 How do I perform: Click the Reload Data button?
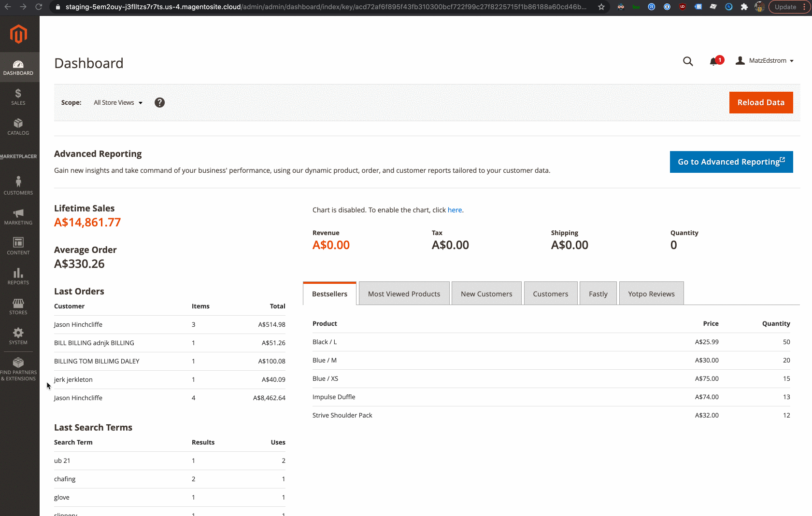(761, 102)
